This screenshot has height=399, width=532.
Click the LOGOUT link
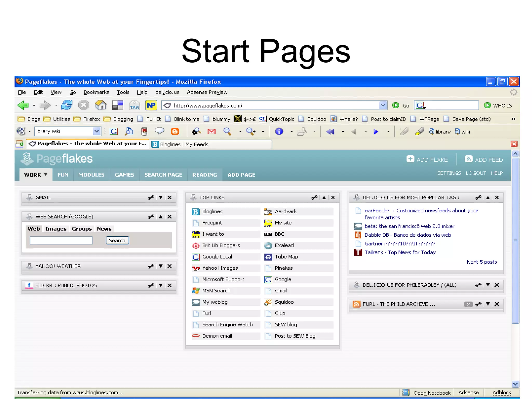pyautogui.click(x=476, y=173)
